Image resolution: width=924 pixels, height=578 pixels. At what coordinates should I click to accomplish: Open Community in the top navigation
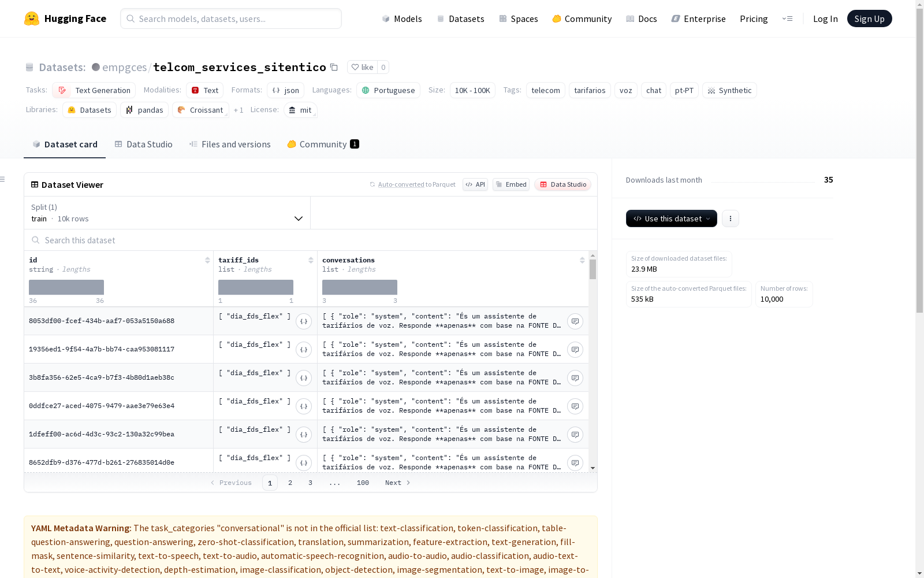point(582,18)
